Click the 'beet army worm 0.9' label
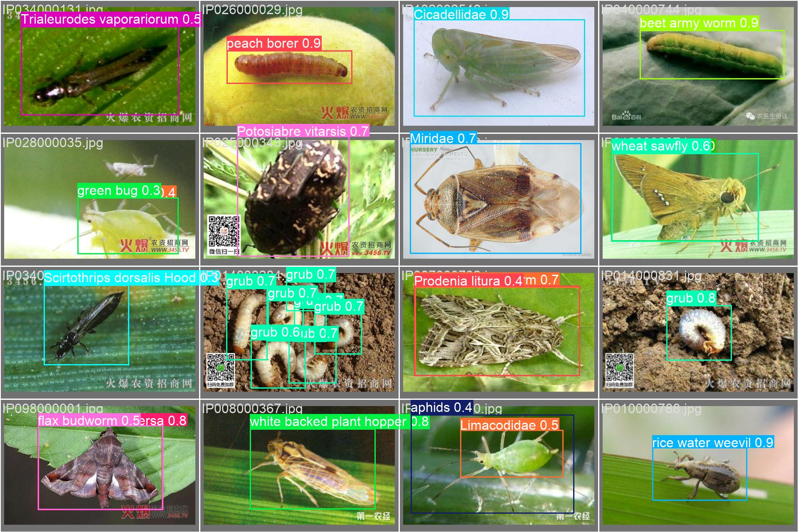Screen dimensions: 798x532 coord(699,23)
